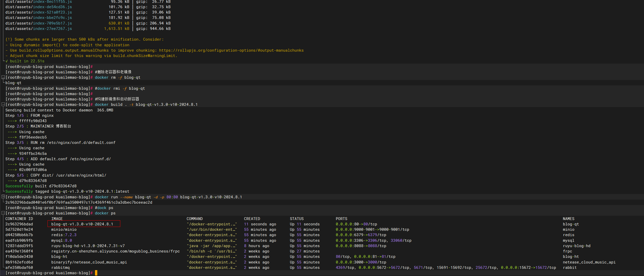Click port mapping '0.0.0.0:8088->8088/tcp'
The height and width of the screenshot is (276, 644).
point(361,246)
